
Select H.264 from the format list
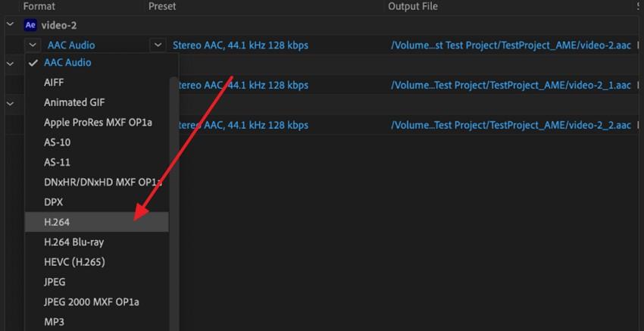click(x=97, y=222)
